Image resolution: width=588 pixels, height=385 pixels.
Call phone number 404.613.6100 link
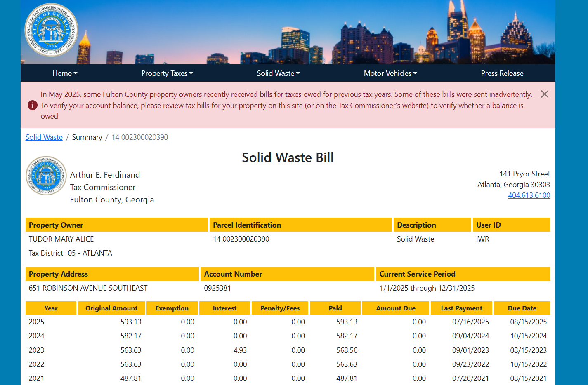[x=529, y=195]
